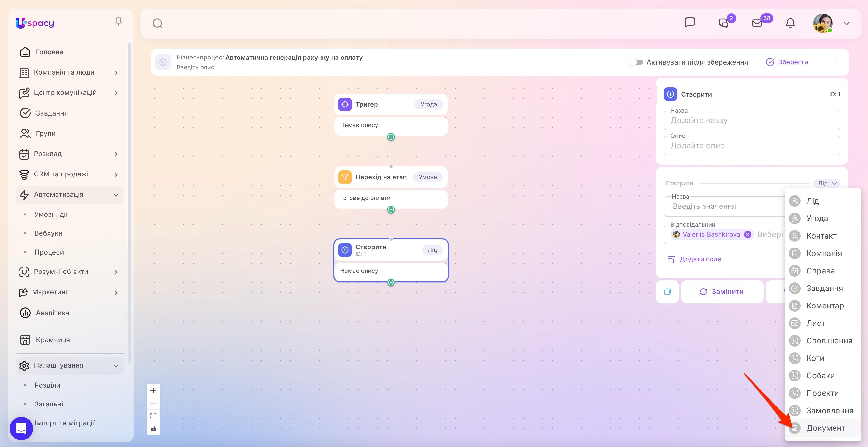Click back arrow next to Бізнес-процес
Screen dimensions: 868x447
(163, 62)
